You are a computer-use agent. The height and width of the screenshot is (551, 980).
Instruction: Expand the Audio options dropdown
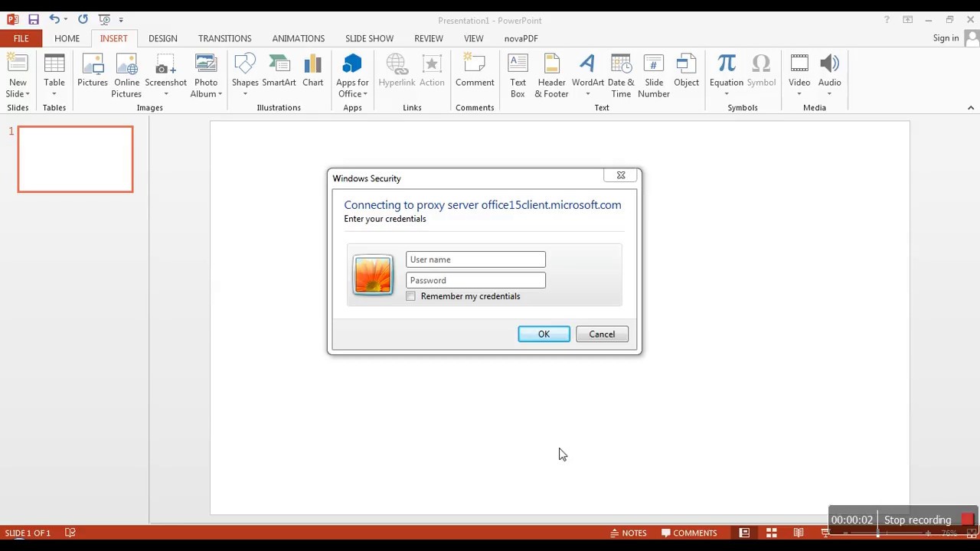(829, 94)
